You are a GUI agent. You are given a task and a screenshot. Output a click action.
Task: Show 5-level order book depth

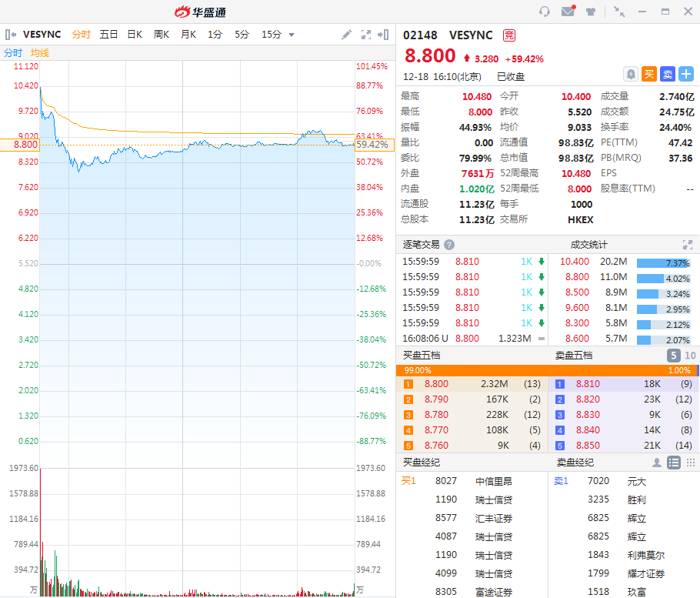(674, 356)
